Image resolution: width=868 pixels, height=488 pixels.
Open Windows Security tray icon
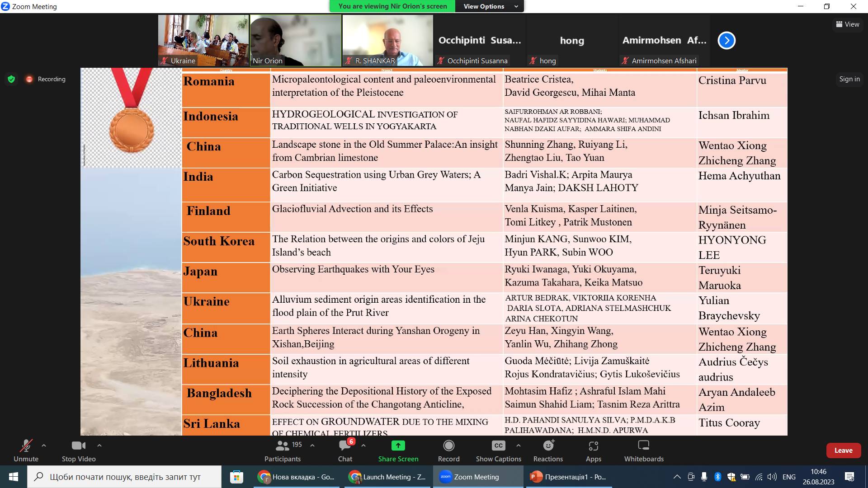click(x=731, y=477)
